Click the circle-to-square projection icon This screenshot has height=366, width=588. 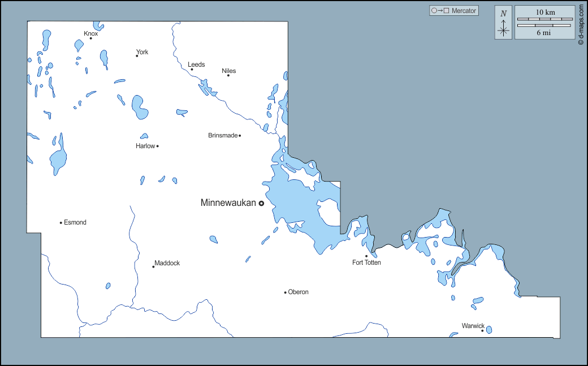click(441, 11)
